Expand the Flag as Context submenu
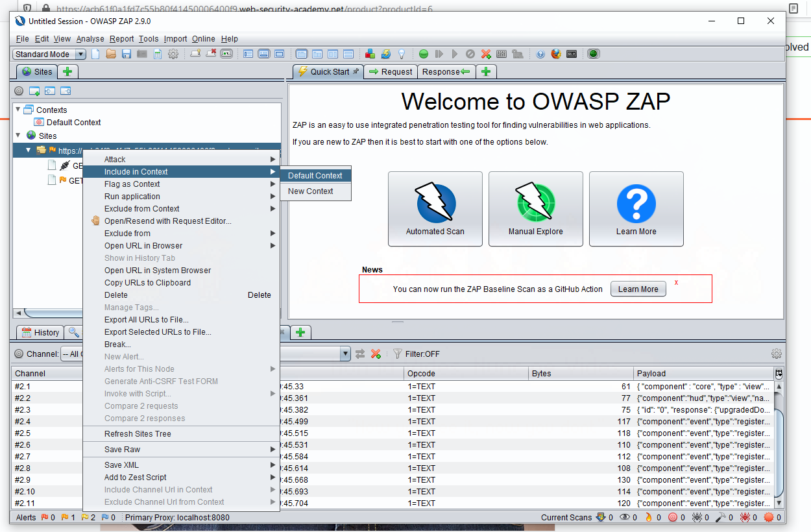Viewport: 811px width, 532px height. (x=181, y=184)
